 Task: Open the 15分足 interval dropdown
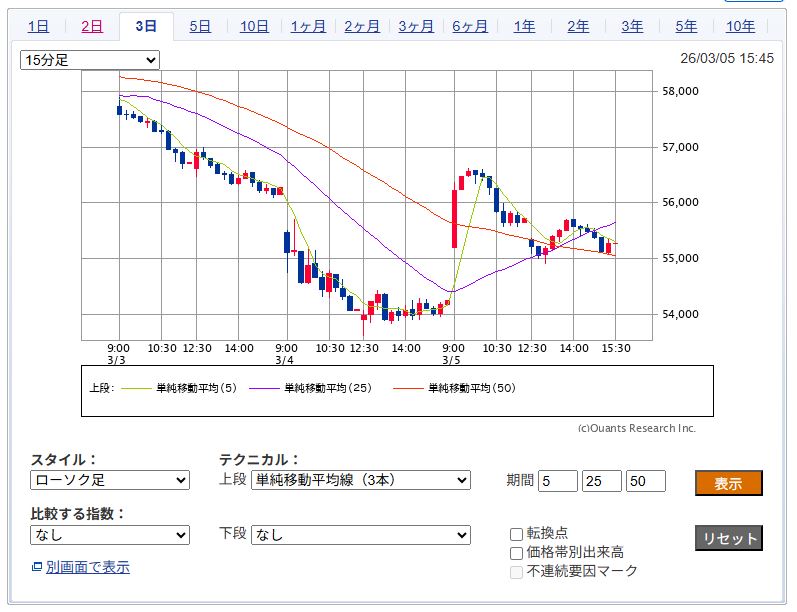click(x=90, y=61)
